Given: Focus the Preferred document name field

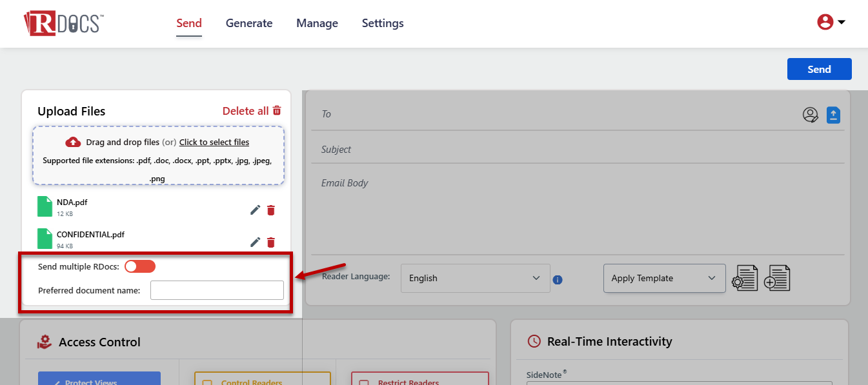Looking at the screenshot, I should [217, 290].
